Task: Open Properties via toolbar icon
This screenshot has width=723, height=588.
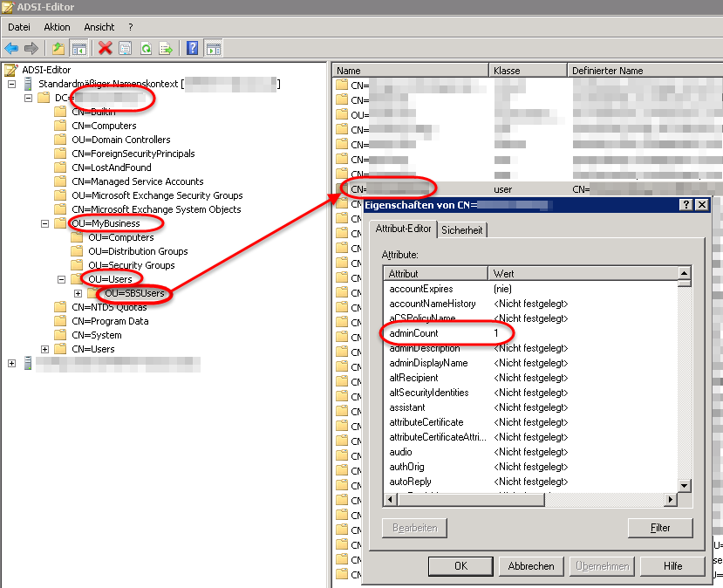Action: click(x=126, y=48)
